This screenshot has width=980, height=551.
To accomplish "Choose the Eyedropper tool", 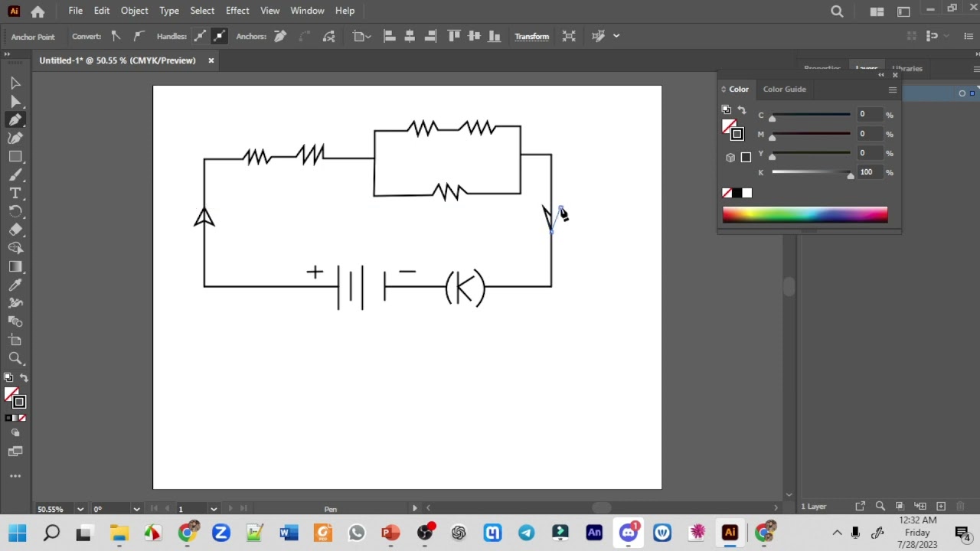I will pos(15,285).
